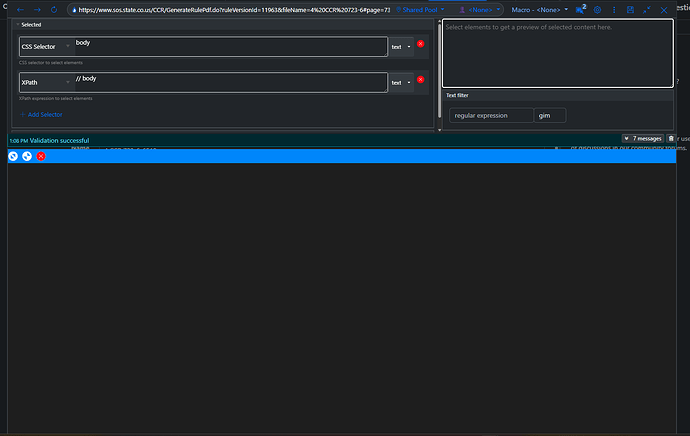Open the XPath type dropdown

coord(44,83)
